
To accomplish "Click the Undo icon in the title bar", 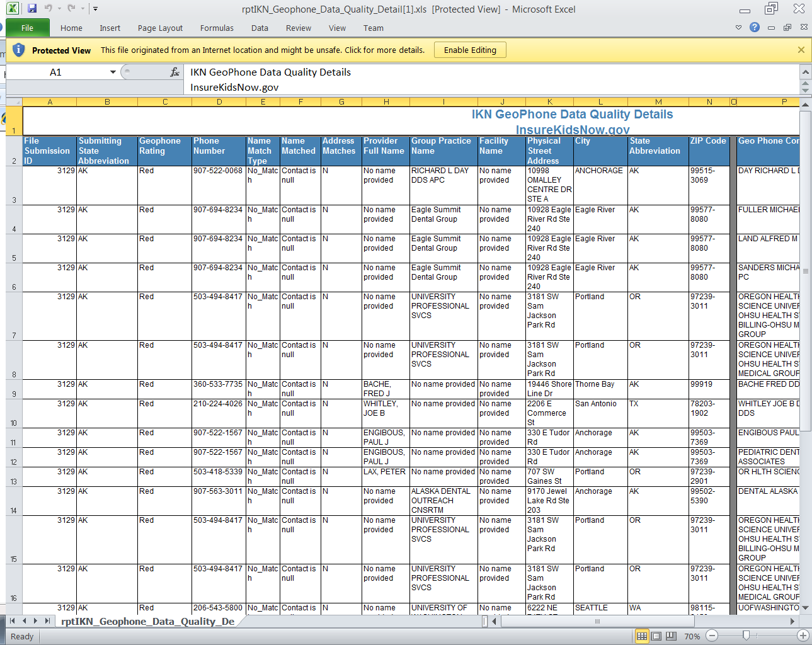I will (x=48, y=9).
